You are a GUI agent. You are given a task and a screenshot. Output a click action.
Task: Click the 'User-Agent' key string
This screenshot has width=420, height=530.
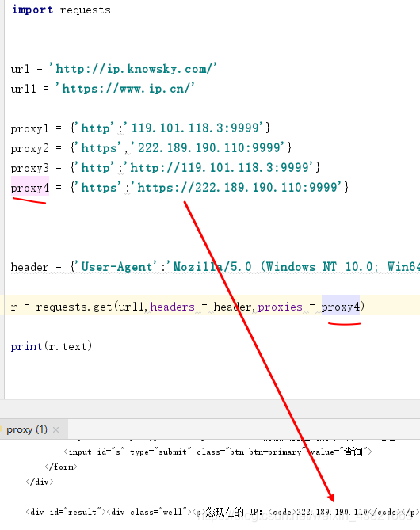click(x=117, y=267)
